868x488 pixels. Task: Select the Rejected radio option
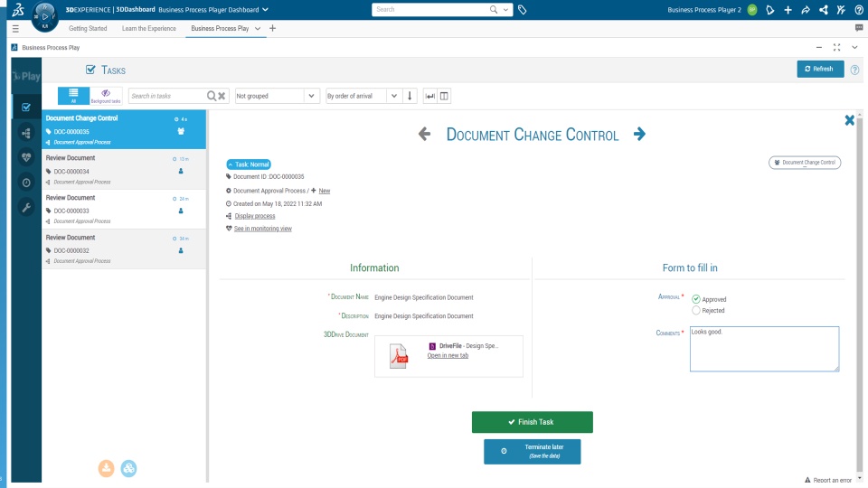click(696, 310)
